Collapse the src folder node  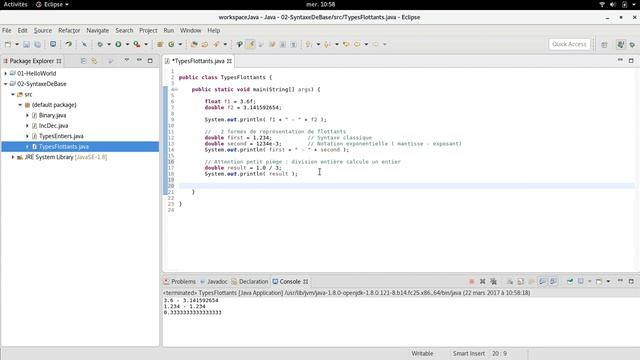(13, 94)
